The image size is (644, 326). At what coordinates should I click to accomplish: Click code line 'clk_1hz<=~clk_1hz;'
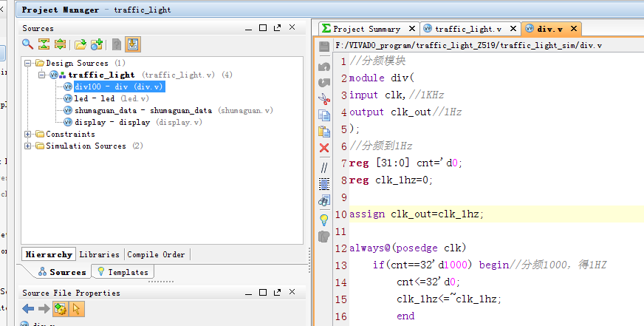click(x=449, y=299)
